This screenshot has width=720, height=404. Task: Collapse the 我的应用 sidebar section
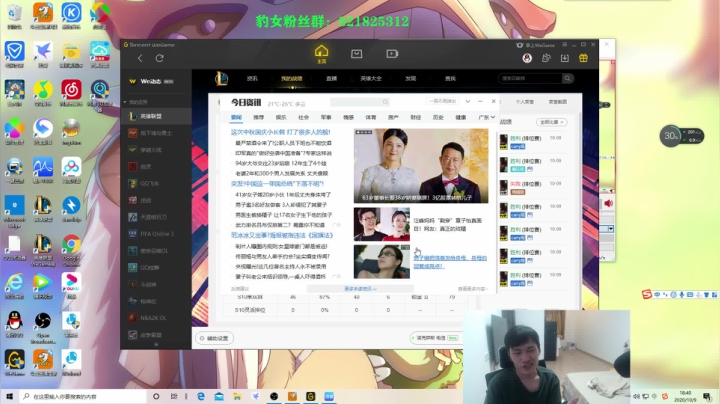[125, 102]
